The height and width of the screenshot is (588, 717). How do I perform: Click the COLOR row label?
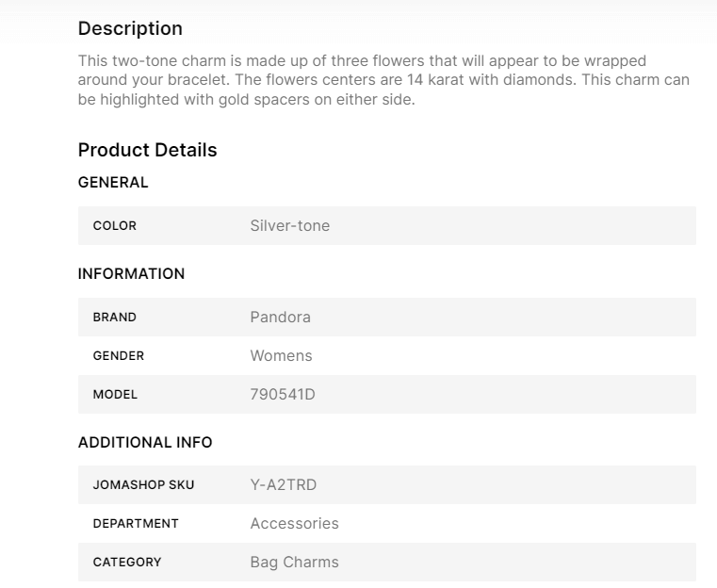tap(114, 226)
